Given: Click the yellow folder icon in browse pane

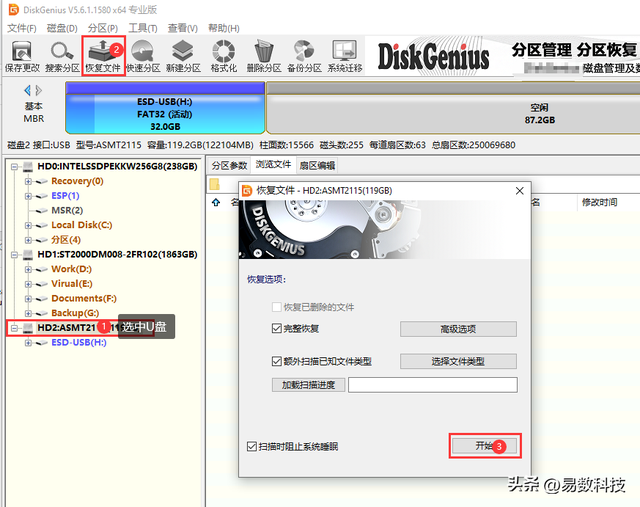Looking at the screenshot, I should tap(215, 185).
